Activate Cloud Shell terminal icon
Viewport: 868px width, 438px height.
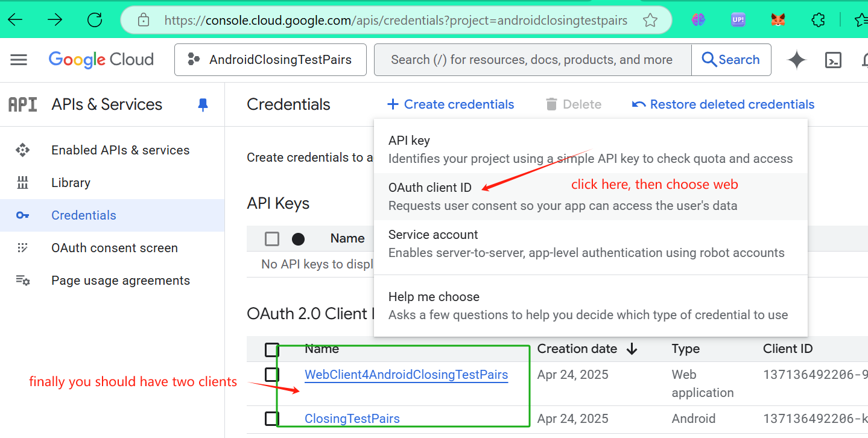coord(834,60)
